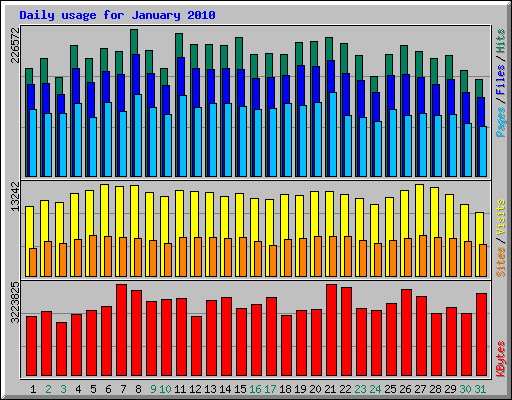The height and width of the screenshot is (400, 512).
Task: Click the 226572 axis value
Action: (x=15, y=45)
